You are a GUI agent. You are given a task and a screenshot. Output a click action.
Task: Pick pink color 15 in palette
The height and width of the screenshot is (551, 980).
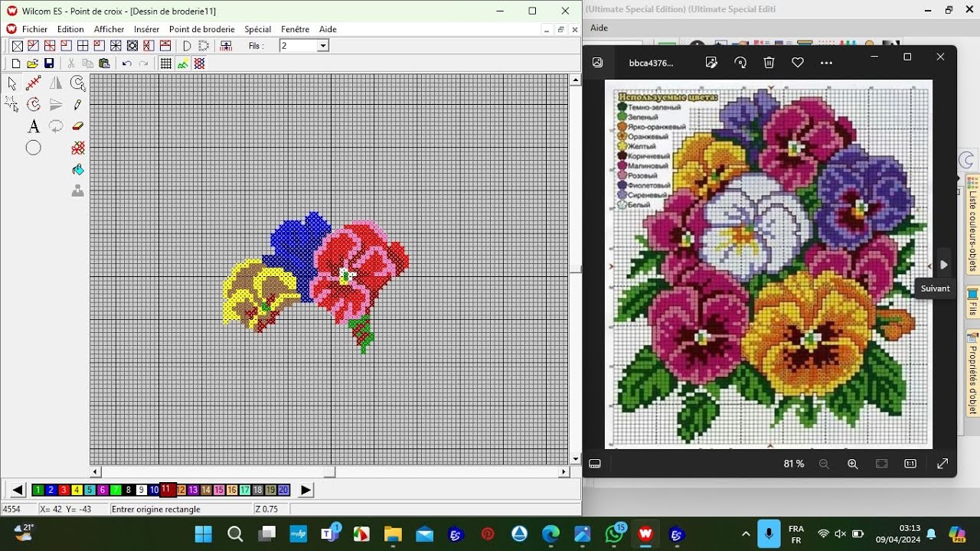[x=219, y=491]
